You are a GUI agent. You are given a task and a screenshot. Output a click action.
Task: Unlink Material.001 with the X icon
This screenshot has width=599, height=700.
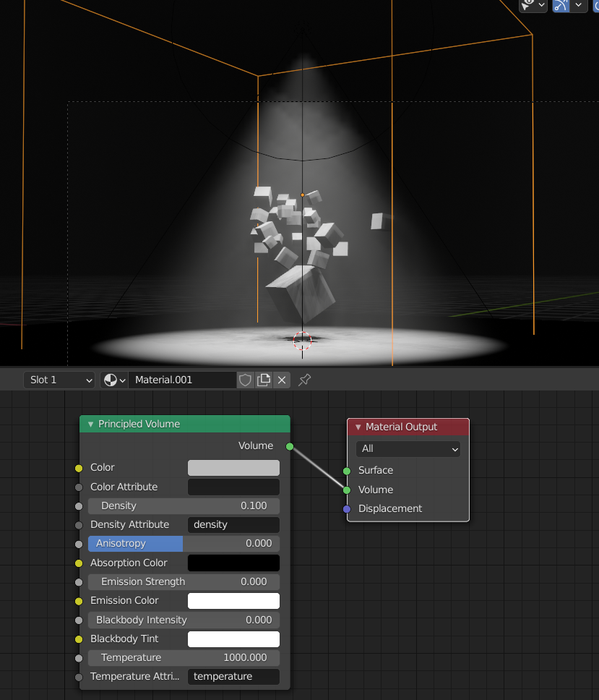pos(282,380)
